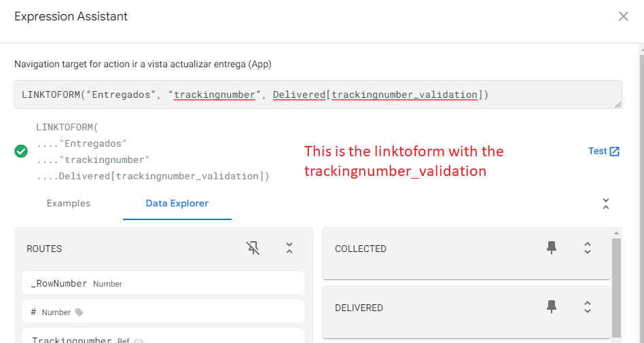Collapse the Examples and Data Explorer section
This screenshot has width=644, height=343.
pos(606,204)
